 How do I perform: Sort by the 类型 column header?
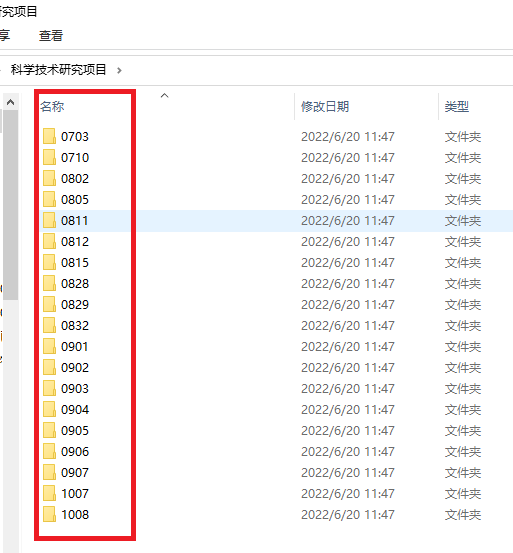coord(457,106)
